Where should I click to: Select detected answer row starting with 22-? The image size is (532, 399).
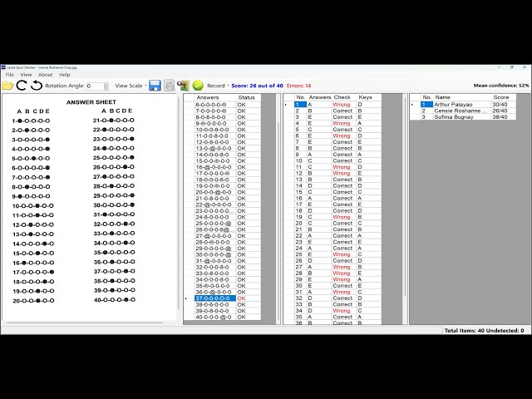point(215,204)
